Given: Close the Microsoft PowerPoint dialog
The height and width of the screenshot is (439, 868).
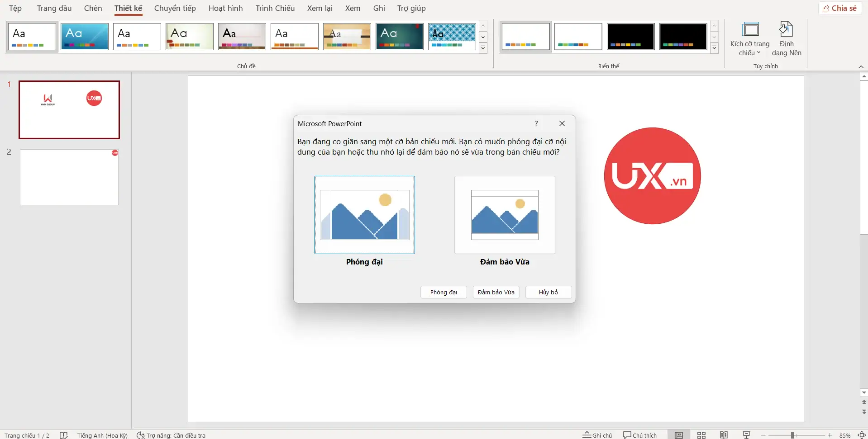Looking at the screenshot, I should click(x=562, y=123).
